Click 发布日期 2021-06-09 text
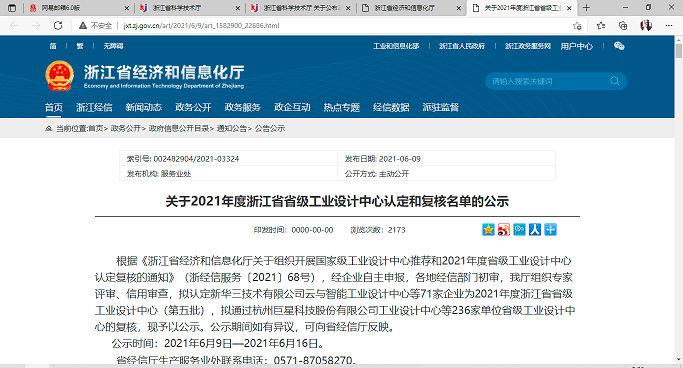The image size is (683, 368). (382, 159)
